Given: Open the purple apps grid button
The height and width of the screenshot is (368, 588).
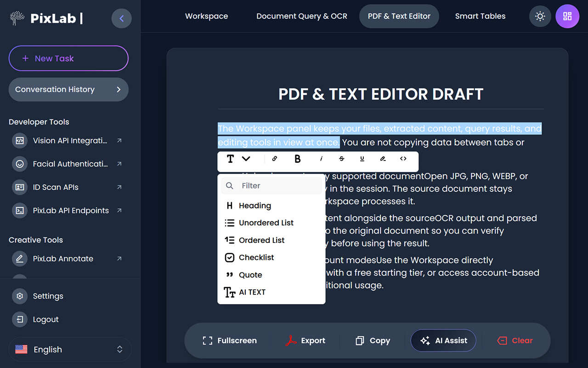Looking at the screenshot, I should (567, 17).
